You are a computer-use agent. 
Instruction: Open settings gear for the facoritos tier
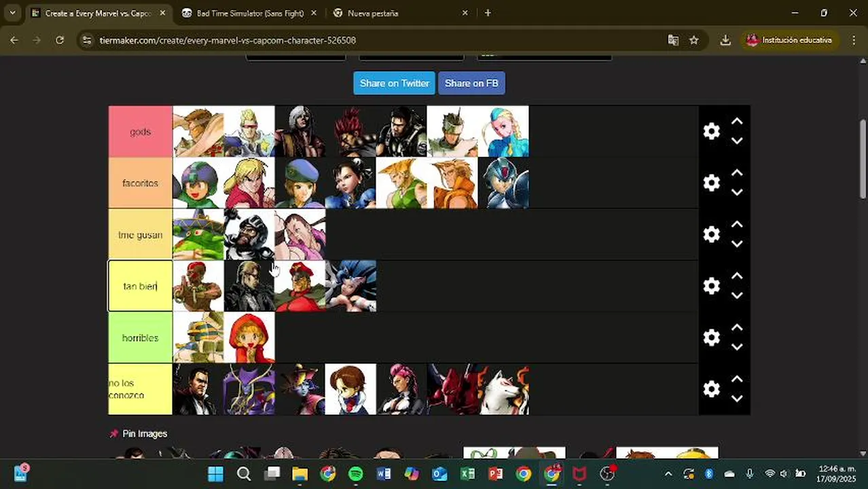pyautogui.click(x=711, y=183)
